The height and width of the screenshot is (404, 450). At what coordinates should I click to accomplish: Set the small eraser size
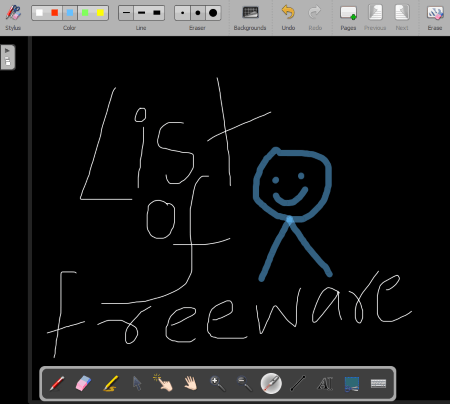(x=182, y=13)
